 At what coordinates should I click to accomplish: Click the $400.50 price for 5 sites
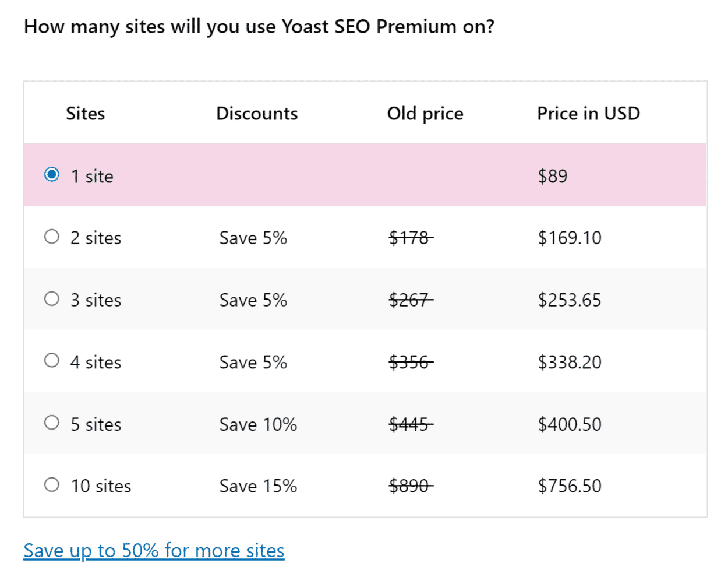tap(570, 424)
